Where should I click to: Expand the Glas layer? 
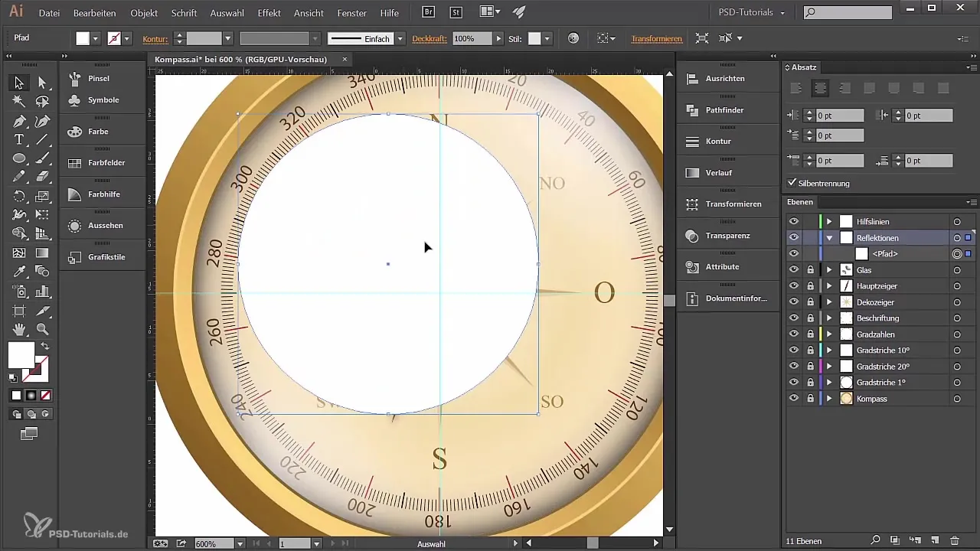829,269
